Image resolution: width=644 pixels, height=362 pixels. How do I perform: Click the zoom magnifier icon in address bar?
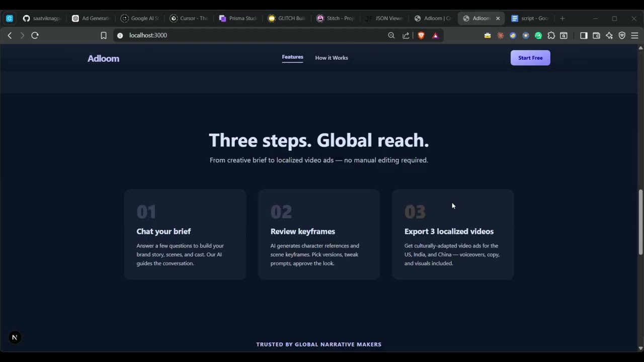point(391,35)
